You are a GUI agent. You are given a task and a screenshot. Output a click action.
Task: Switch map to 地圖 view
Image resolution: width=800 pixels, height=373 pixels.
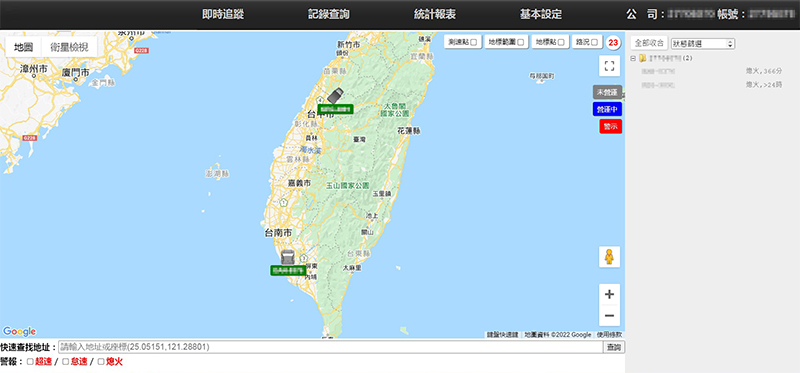pos(23,47)
